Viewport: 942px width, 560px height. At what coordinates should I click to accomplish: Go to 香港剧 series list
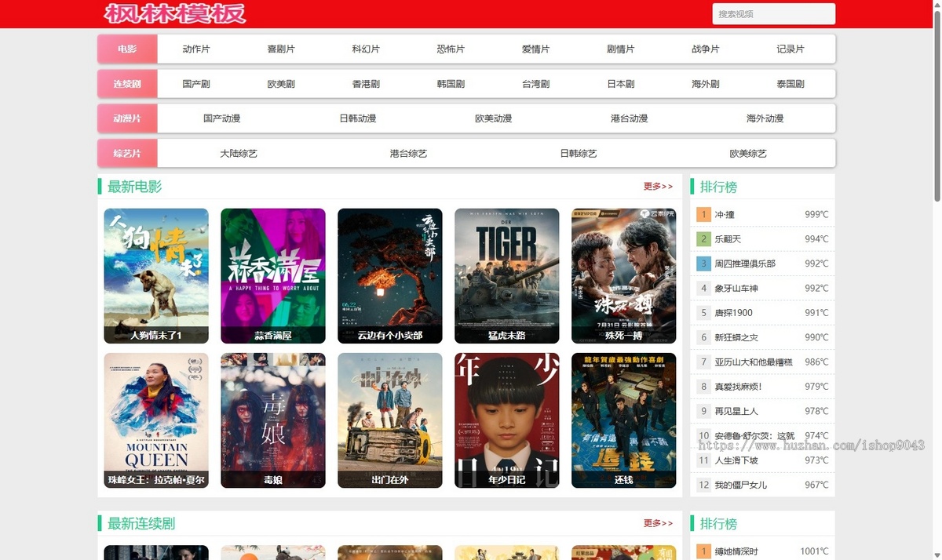click(366, 83)
